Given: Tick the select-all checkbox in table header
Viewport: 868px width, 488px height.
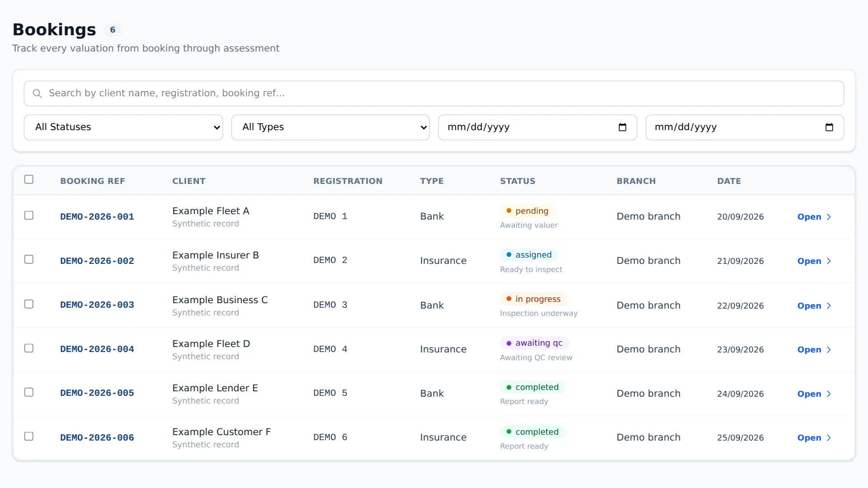Looking at the screenshot, I should click(x=29, y=179).
